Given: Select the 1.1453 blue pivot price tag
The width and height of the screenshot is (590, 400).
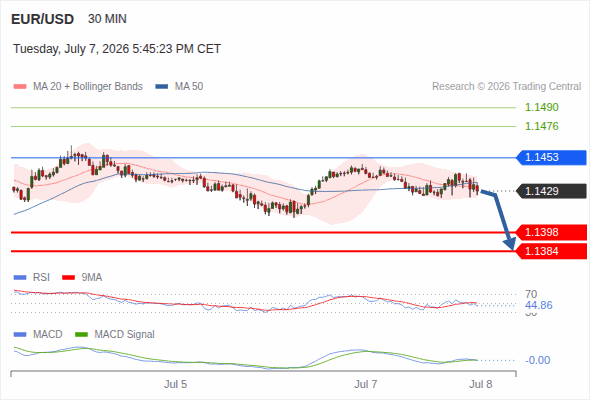Looking at the screenshot, I should pyautogui.click(x=551, y=157).
